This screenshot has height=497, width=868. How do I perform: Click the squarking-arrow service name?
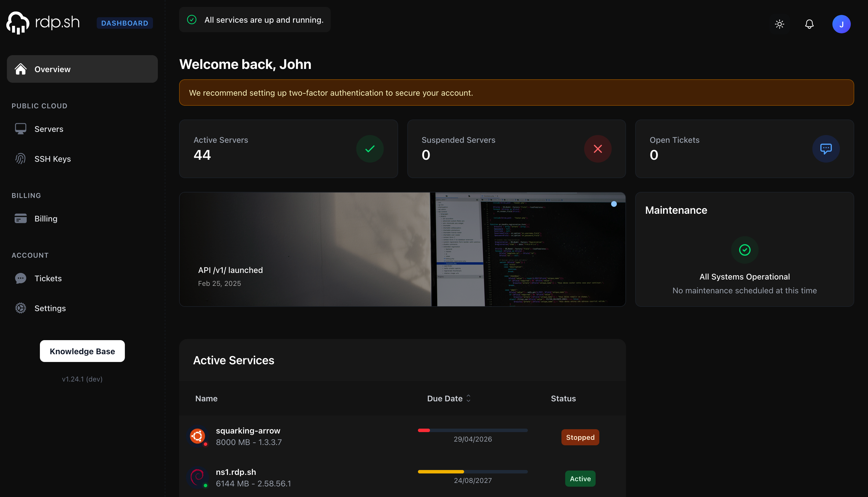248,430
